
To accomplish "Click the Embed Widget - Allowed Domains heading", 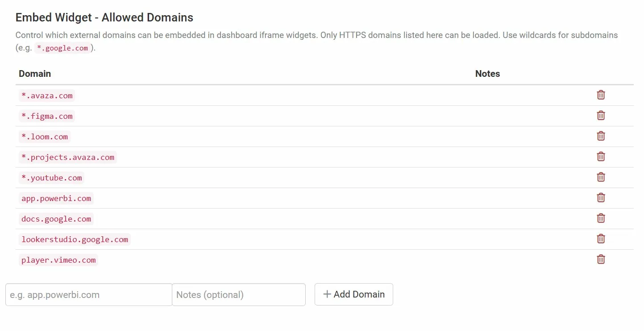I will click(x=104, y=17).
